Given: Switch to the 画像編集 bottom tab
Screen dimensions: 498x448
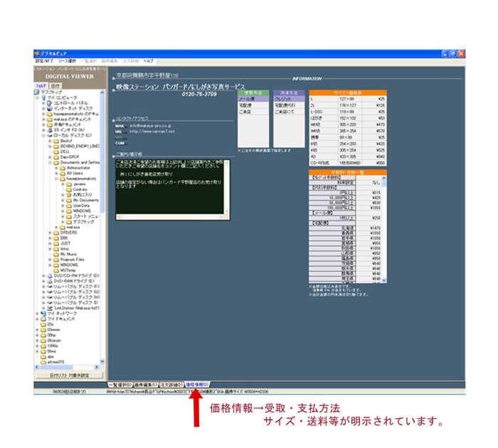Looking at the screenshot, I should pos(144,384).
